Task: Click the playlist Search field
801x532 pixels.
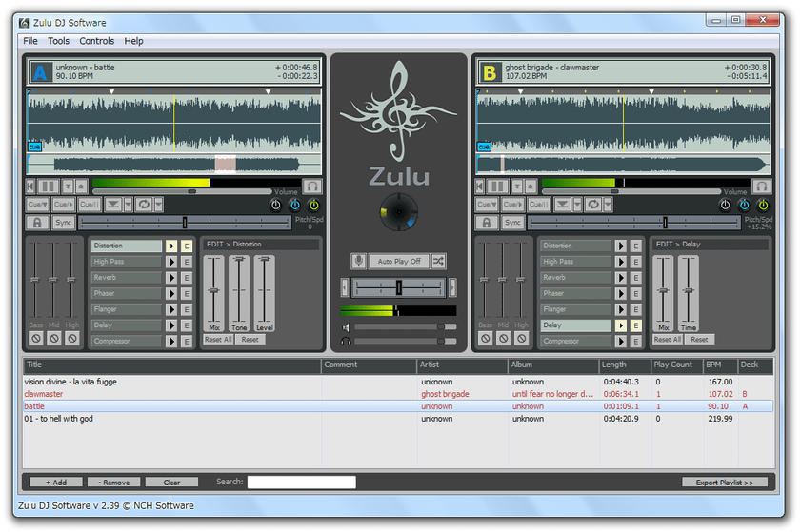Action: pos(301,482)
